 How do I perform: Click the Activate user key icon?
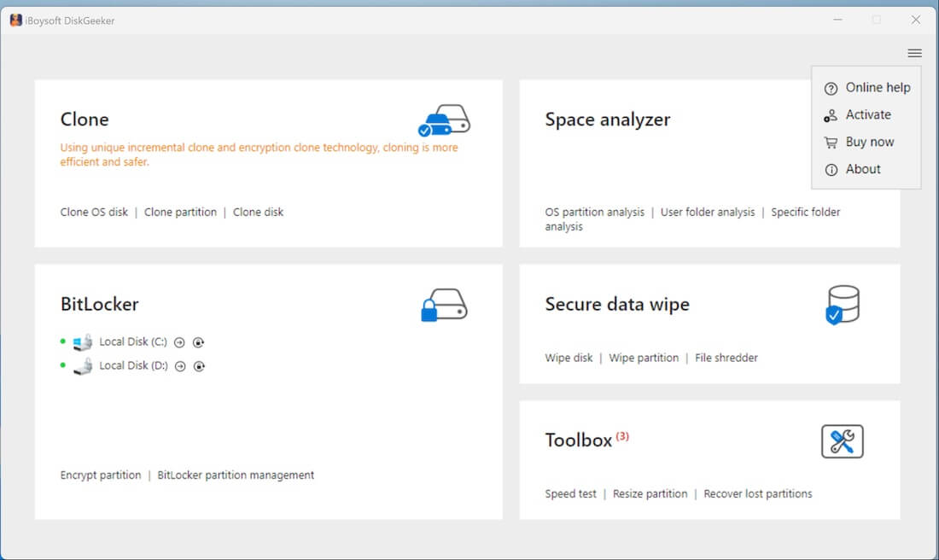[831, 115]
